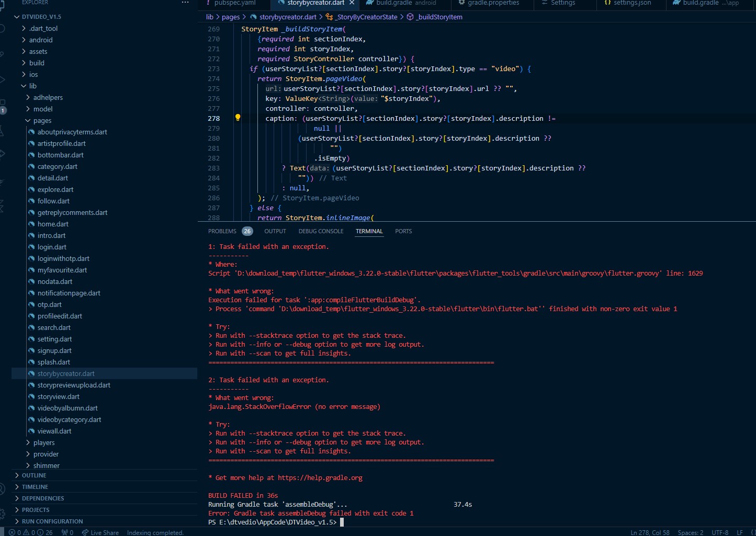Open the https://help.gradle.org link in terminal
Image resolution: width=756 pixels, height=536 pixels.
(320, 477)
